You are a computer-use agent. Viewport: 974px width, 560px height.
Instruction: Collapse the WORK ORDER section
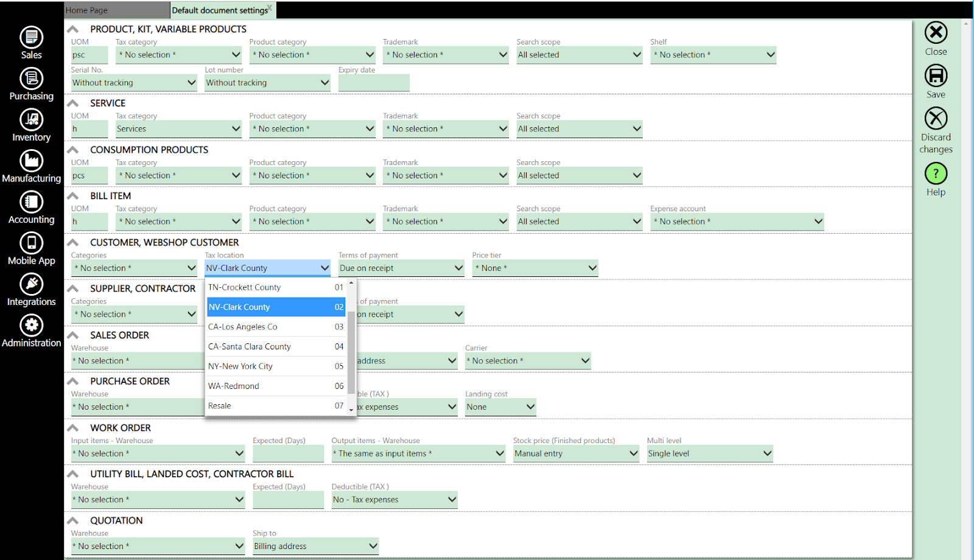(72, 427)
